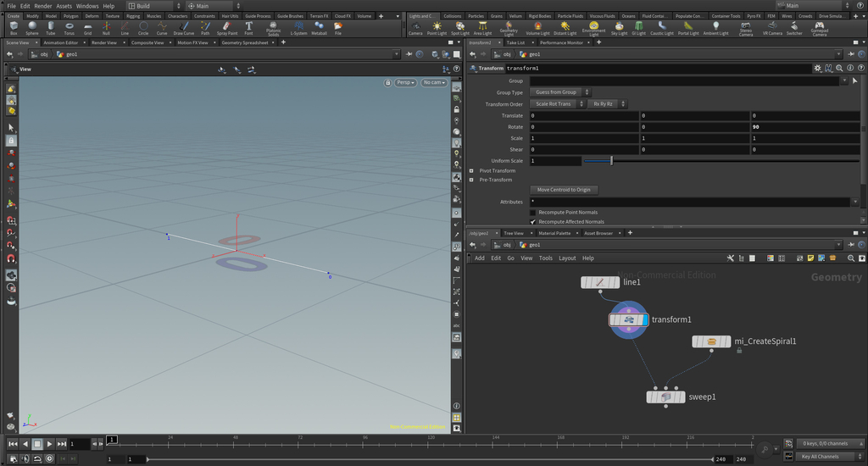This screenshot has width=868, height=466.
Task: Open the File menu
Action: 11,6
